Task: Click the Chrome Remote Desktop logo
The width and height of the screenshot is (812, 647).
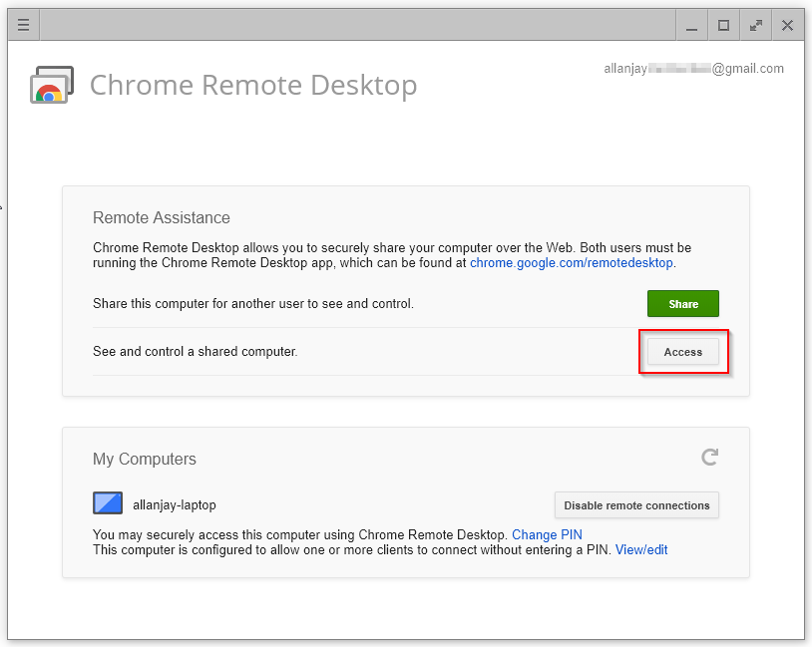Action: (x=51, y=84)
